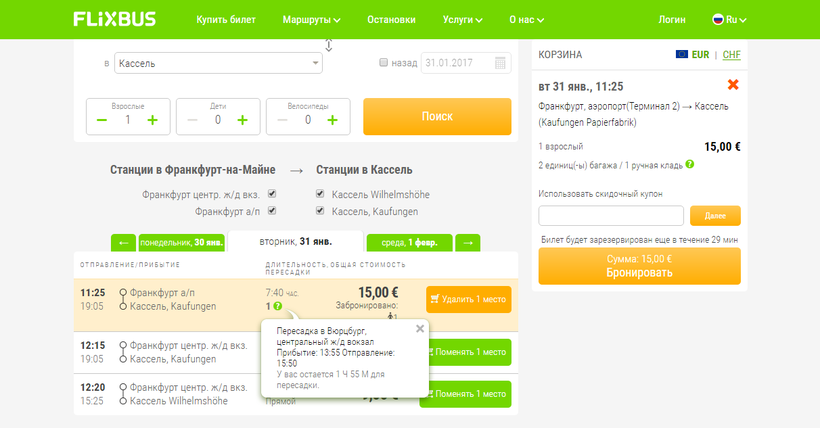
Task: Click the FlixBus logo
Action: point(116,19)
